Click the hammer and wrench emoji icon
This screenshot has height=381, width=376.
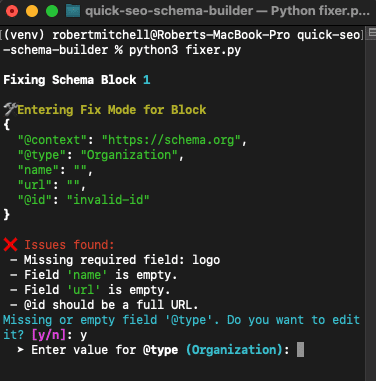coord(10,109)
